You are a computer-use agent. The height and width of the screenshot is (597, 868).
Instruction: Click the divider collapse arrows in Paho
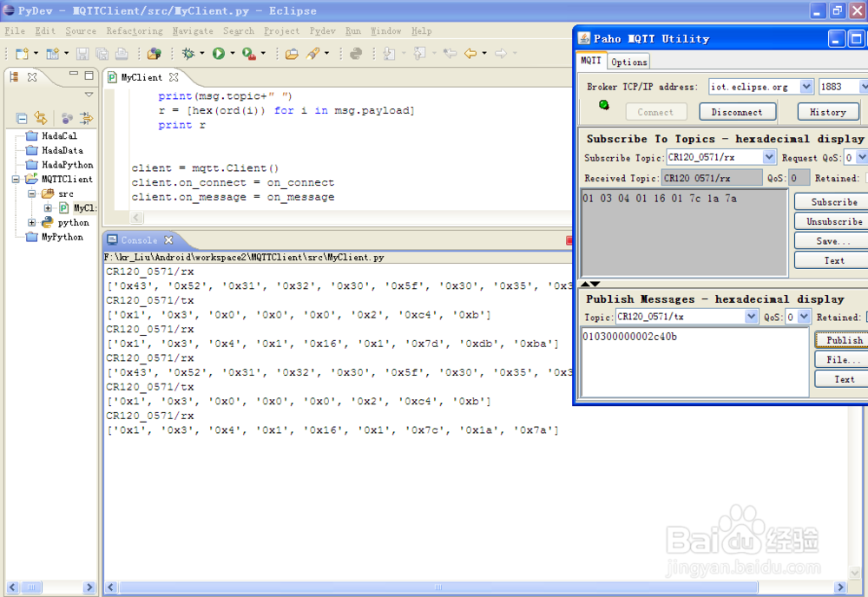(590, 284)
